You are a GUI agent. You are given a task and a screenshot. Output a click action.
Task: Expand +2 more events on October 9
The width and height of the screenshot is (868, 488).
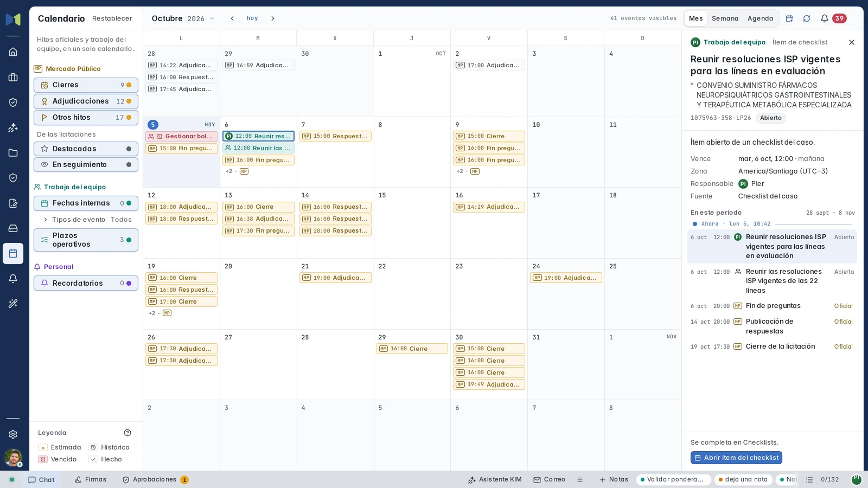[x=468, y=171]
